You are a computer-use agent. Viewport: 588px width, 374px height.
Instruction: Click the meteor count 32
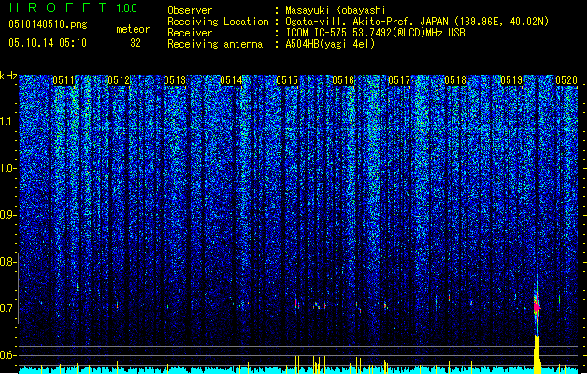click(x=136, y=43)
